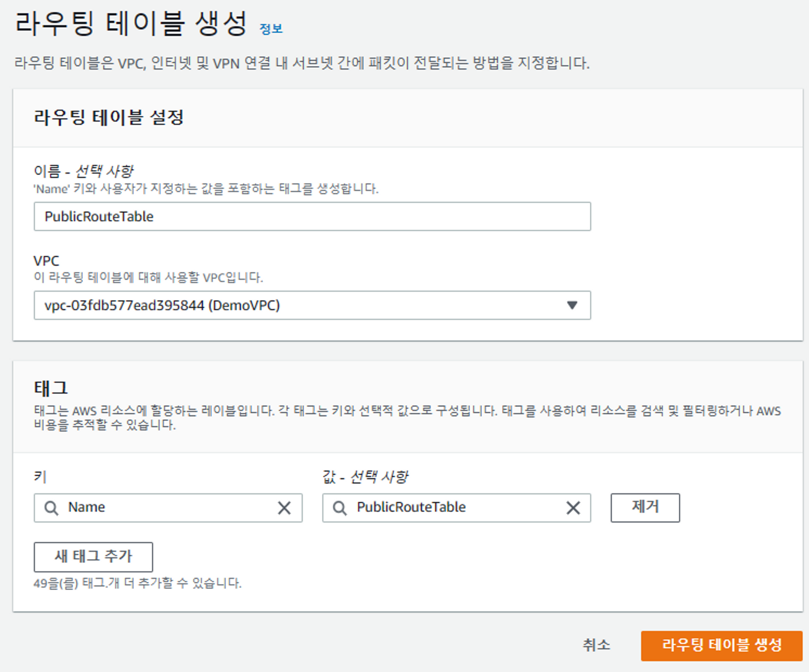Viewport: 809px width, 672px height.
Task: Click the 키 column label
Action: [40, 477]
